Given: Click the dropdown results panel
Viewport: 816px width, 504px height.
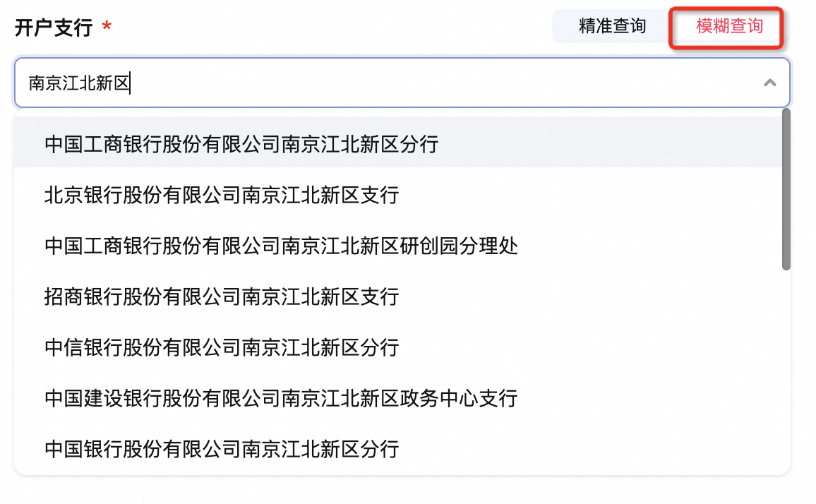Looking at the screenshot, I should [395, 296].
